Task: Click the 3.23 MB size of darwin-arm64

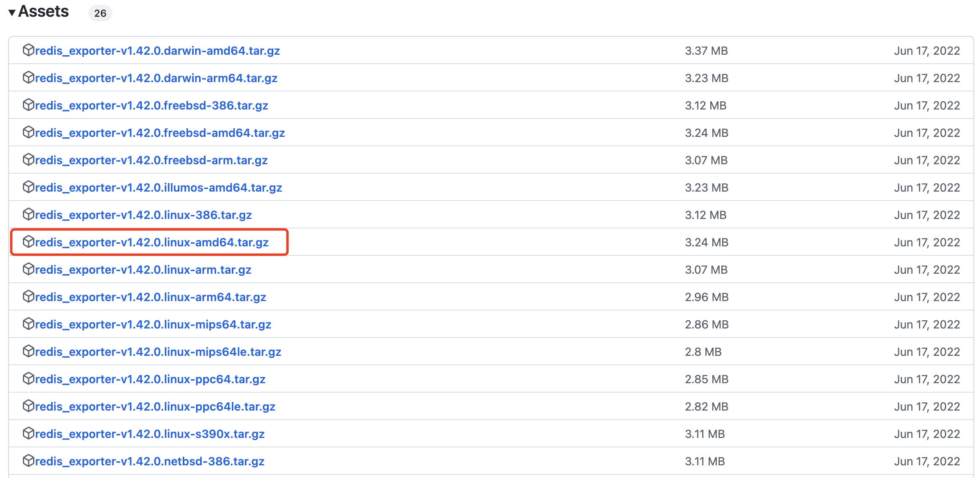Action: (707, 78)
